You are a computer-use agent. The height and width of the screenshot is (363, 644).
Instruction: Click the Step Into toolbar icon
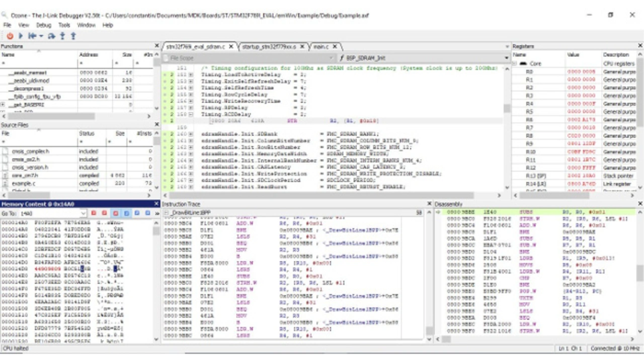point(62,36)
